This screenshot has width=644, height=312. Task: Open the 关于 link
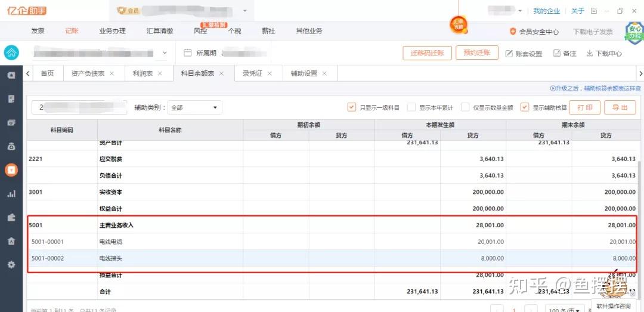(577, 11)
